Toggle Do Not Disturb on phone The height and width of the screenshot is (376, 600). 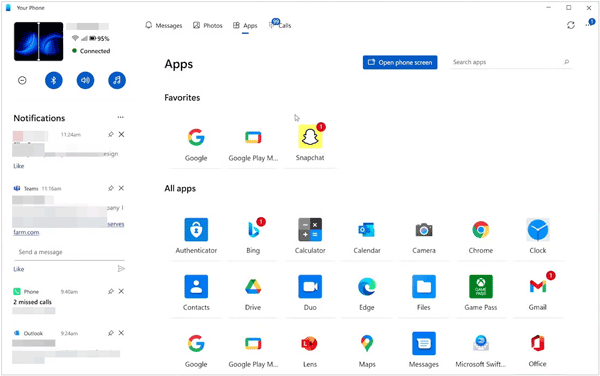[22, 80]
